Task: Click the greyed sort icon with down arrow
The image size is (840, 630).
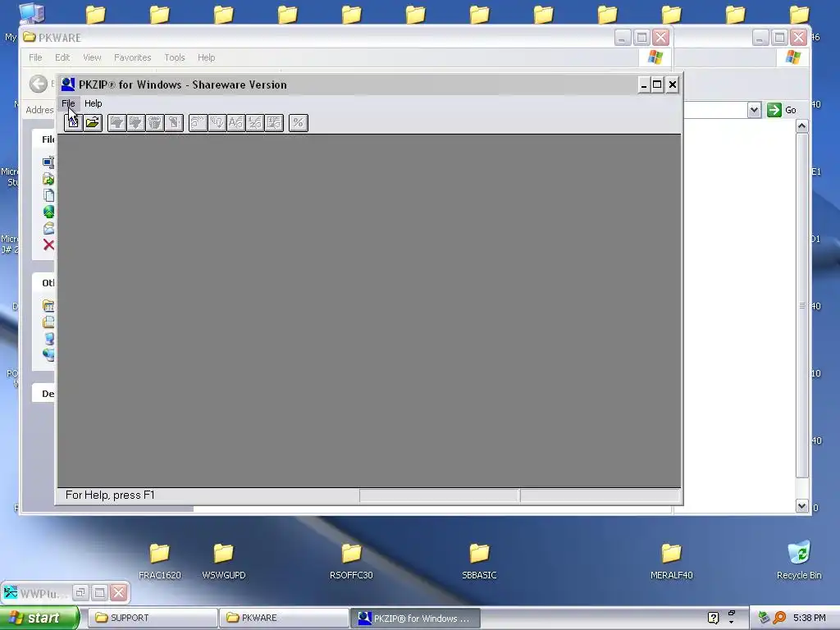Action: (x=217, y=123)
